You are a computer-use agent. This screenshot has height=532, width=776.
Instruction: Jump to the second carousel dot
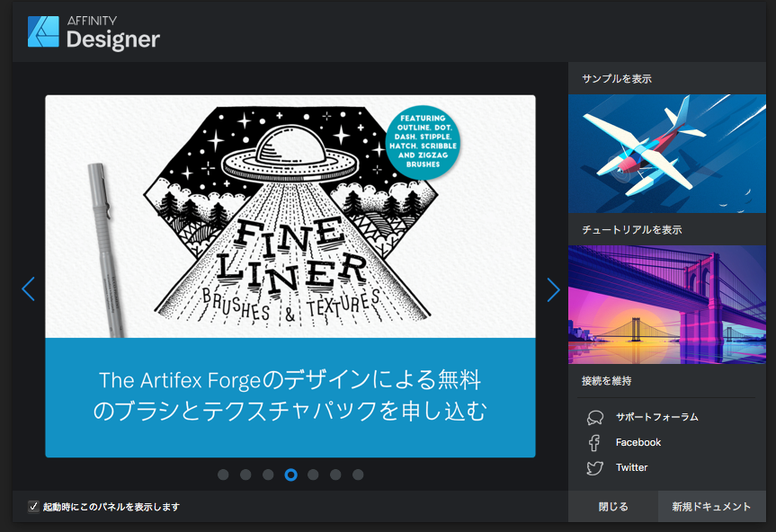point(245,474)
